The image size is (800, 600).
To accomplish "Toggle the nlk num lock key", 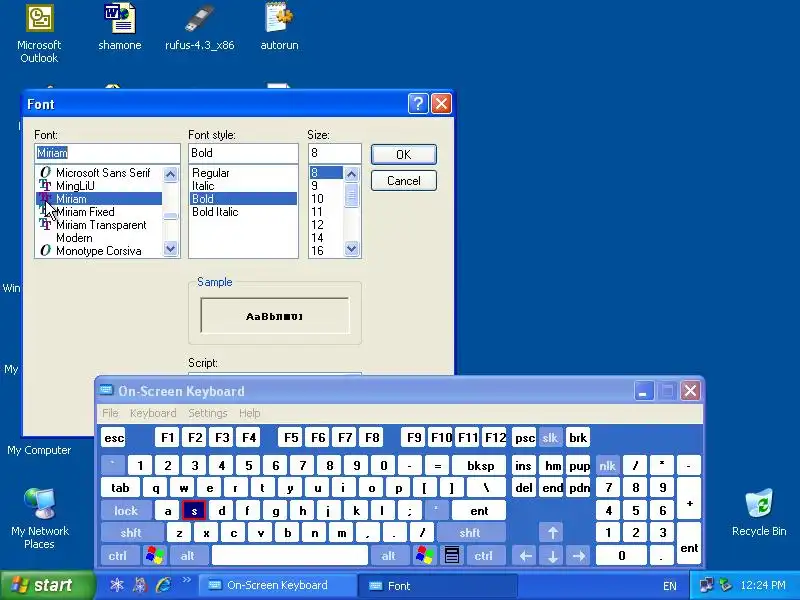I will (x=607, y=465).
